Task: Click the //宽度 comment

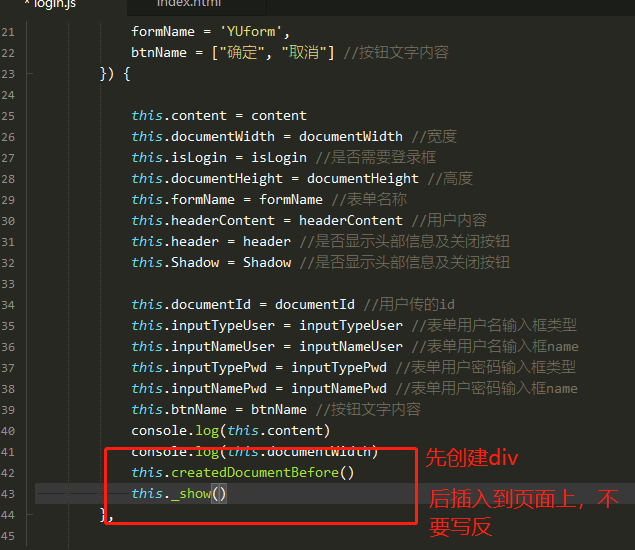Action: pos(434,136)
